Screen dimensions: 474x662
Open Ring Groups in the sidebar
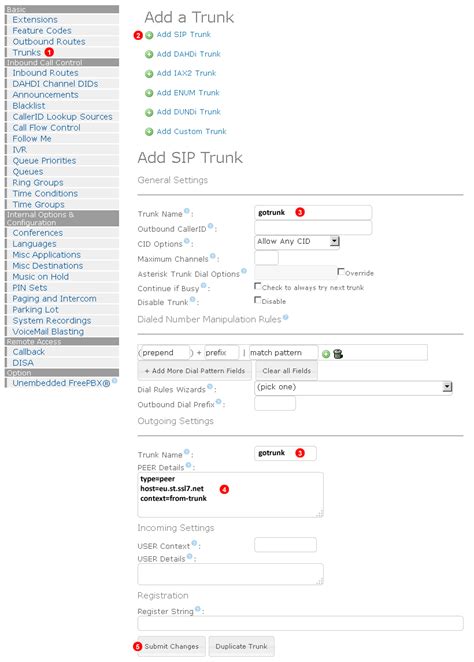click(38, 182)
